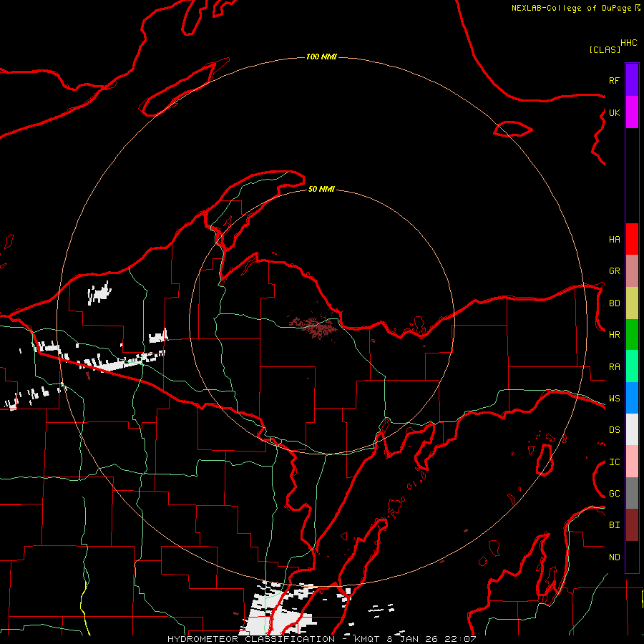Click the WS blue legend swatch
Image resolution: width=644 pixels, height=644 pixels.
[632, 398]
